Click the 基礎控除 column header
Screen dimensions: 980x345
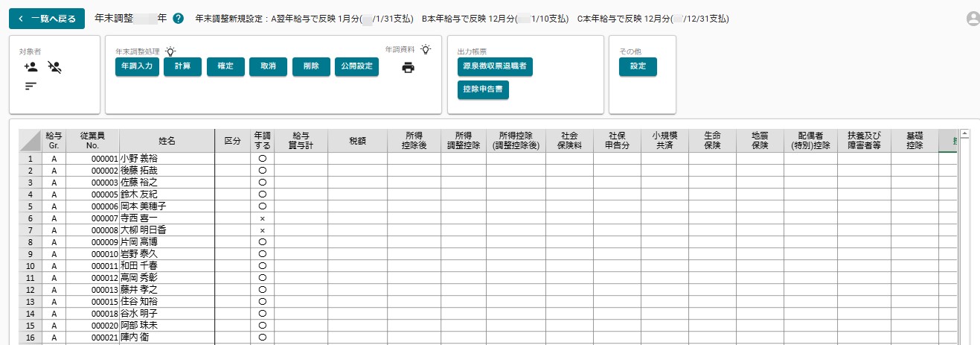coord(915,141)
